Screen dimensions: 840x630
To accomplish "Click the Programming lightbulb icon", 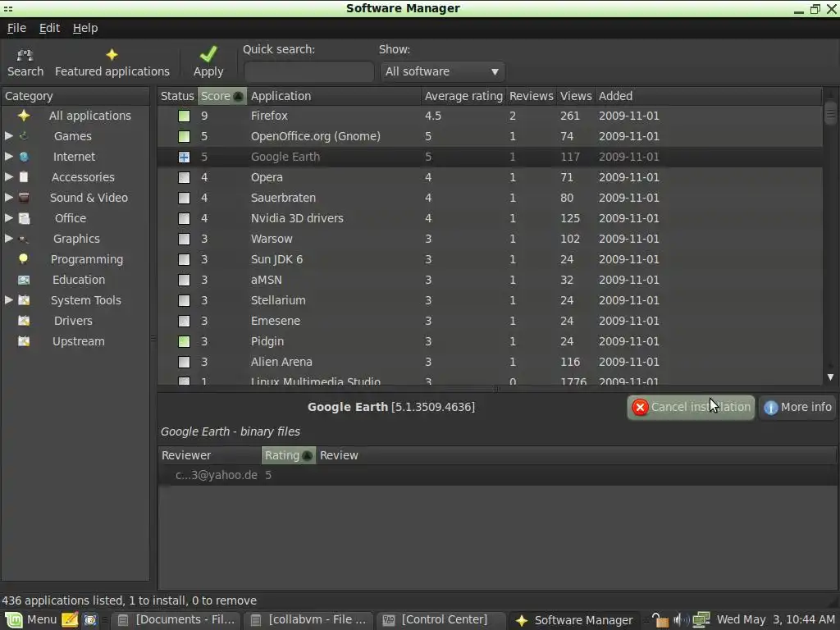I will tap(24, 259).
